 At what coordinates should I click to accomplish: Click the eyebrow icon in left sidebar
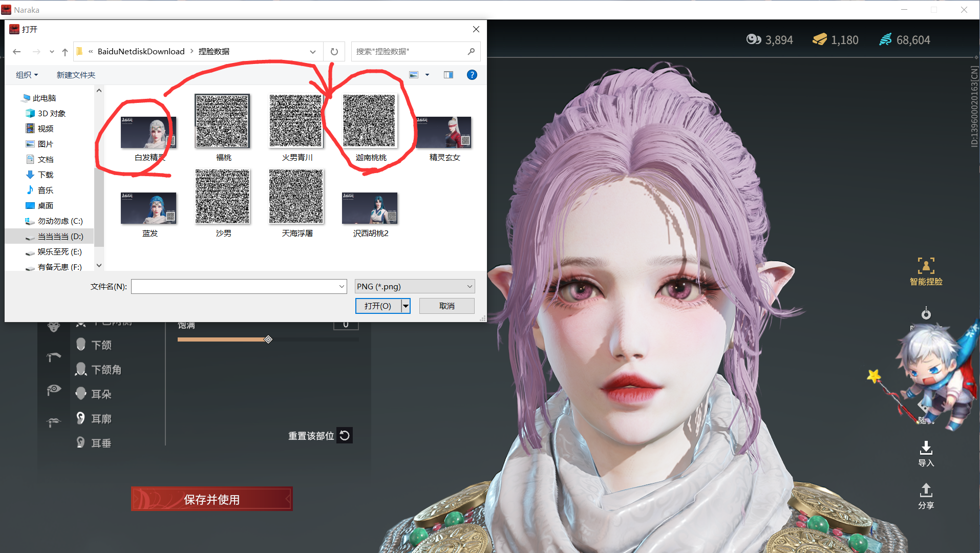click(54, 357)
